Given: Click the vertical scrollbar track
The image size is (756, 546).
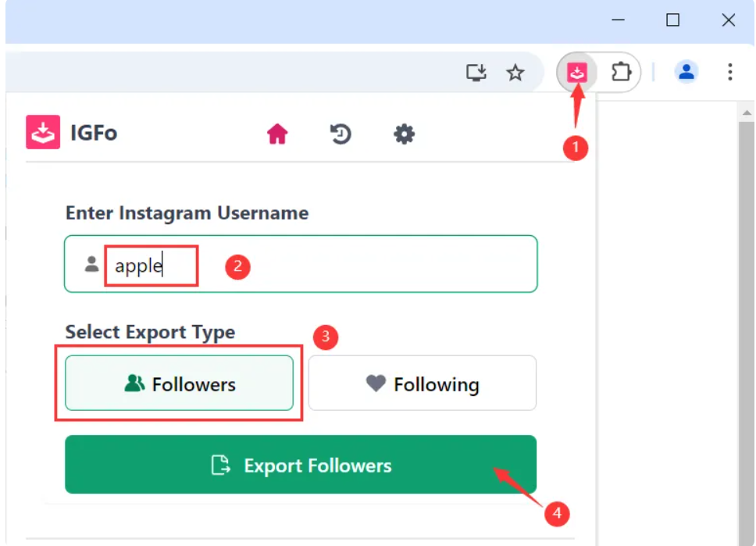Looking at the screenshot, I should pyautogui.click(x=747, y=333).
